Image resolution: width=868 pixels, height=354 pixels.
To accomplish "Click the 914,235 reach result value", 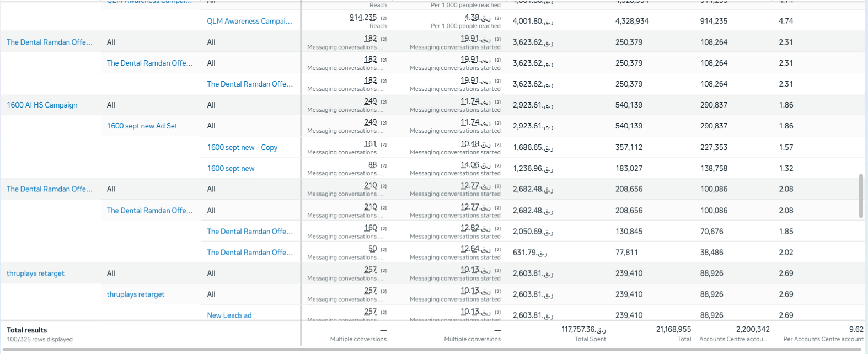I will (x=363, y=17).
